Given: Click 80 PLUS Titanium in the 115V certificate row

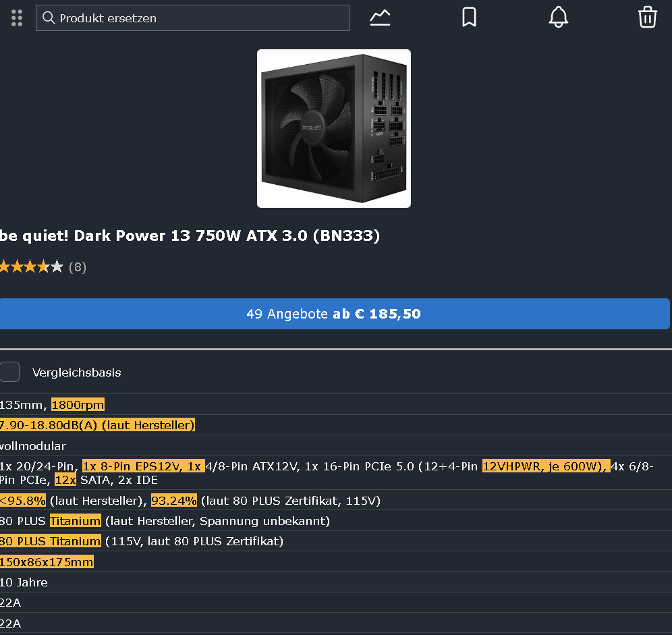Looking at the screenshot, I should 50,541.
